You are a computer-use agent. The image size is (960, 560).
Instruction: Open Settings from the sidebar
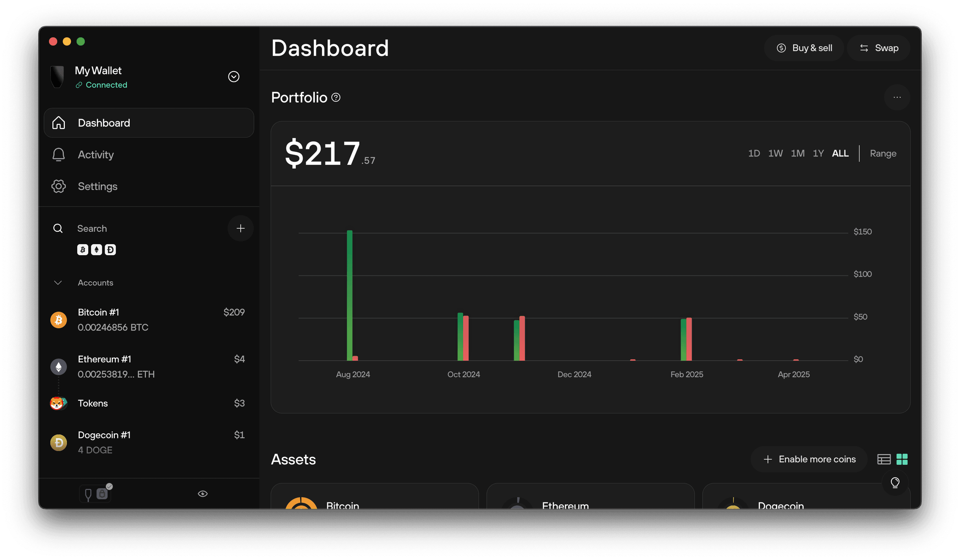(97, 186)
